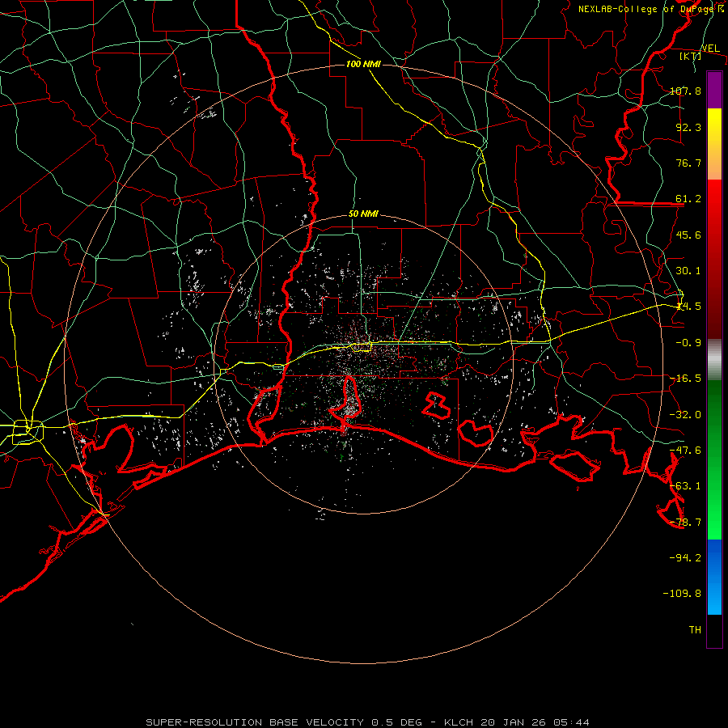Pick the 45.6 knot scale label
The height and width of the screenshot is (728, 728).
[x=688, y=235]
